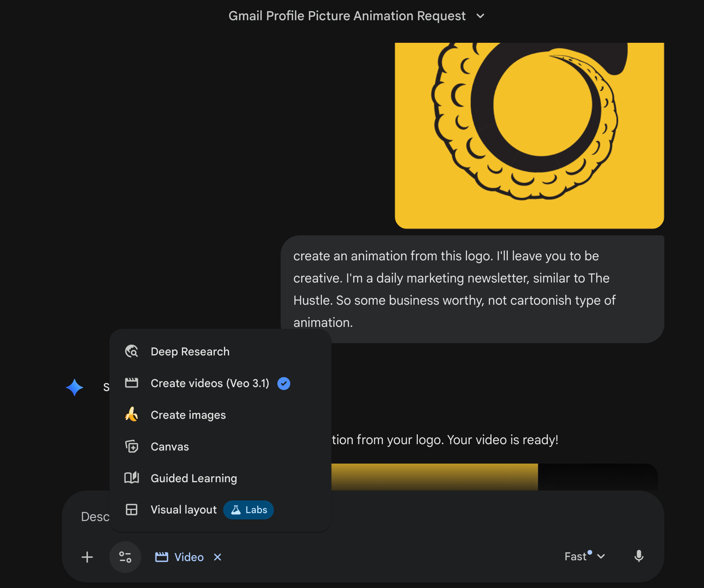Image resolution: width=704 pixels, height=588 pixels.
Task: Click the Guided Learning book icon
Action: (131, 478)
